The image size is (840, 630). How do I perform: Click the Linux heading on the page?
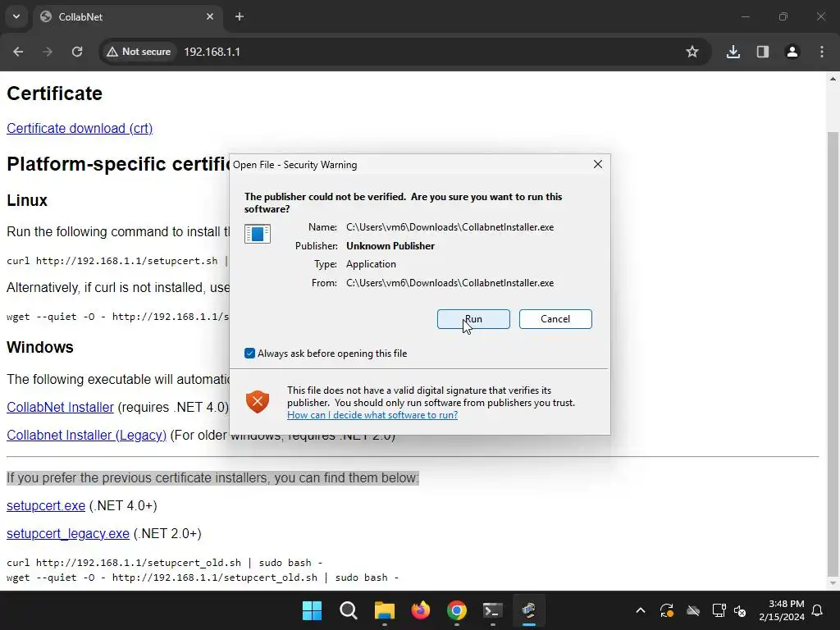coord(27,200)
